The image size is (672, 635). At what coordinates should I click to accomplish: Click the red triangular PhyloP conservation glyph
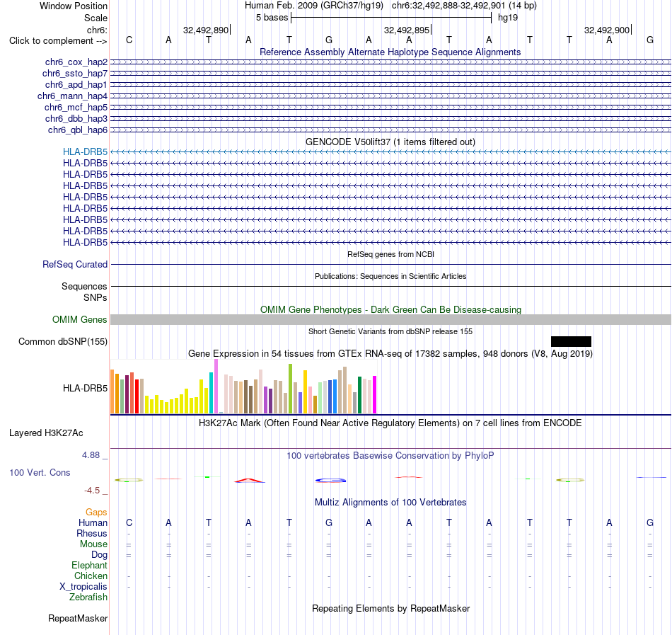point(249,481)
